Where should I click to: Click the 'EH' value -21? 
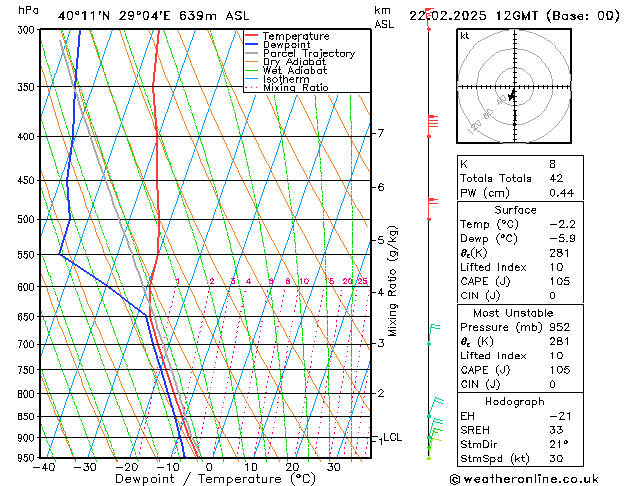coord(560,416)
